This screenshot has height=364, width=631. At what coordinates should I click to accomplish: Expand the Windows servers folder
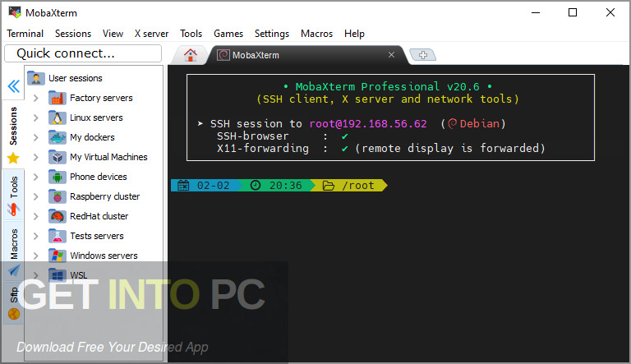(x=36, y=256)
